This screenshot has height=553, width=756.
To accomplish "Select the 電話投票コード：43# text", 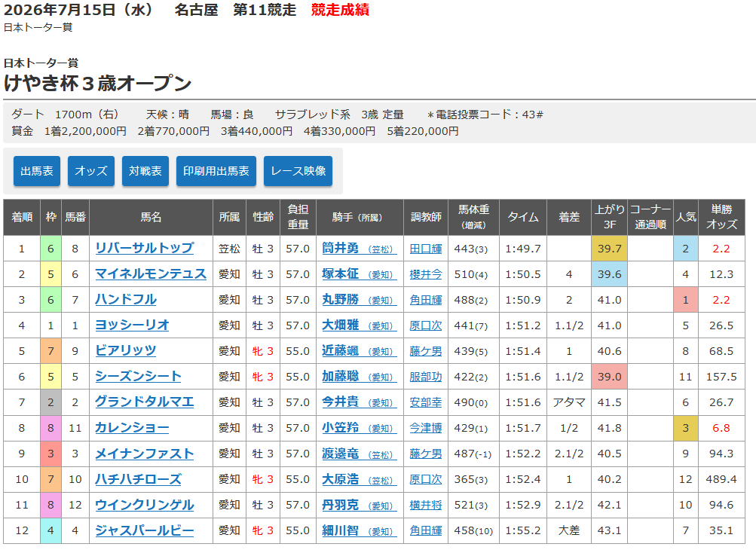I will (485, 115).
